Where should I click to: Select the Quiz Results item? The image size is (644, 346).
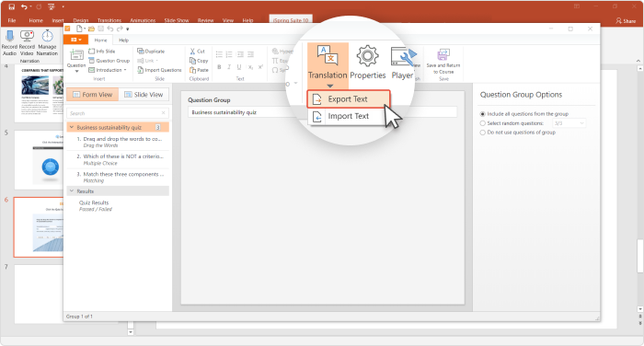click(x=119, y=205)
